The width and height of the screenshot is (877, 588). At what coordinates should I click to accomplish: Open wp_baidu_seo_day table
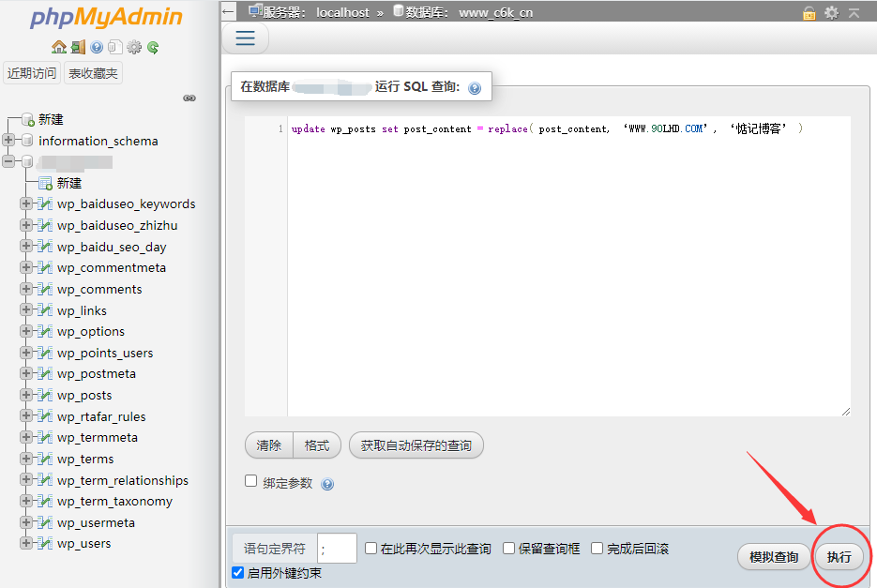click(112, 247)
